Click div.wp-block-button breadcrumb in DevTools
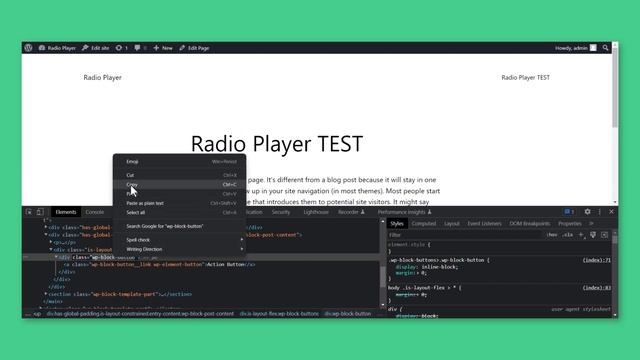640x360 pixels. (347, 314)
